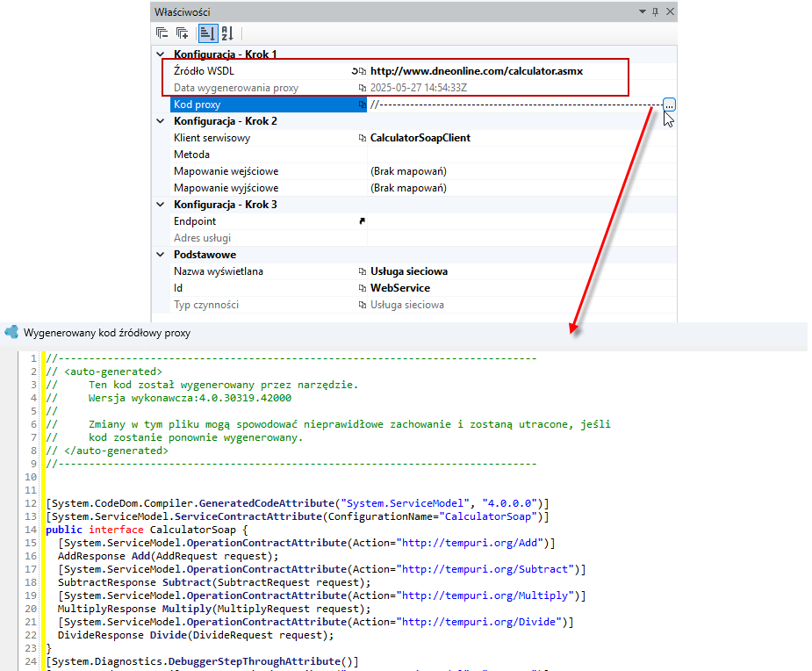Open the Właściwości panel options dropdown arrow

coord(643,11)
